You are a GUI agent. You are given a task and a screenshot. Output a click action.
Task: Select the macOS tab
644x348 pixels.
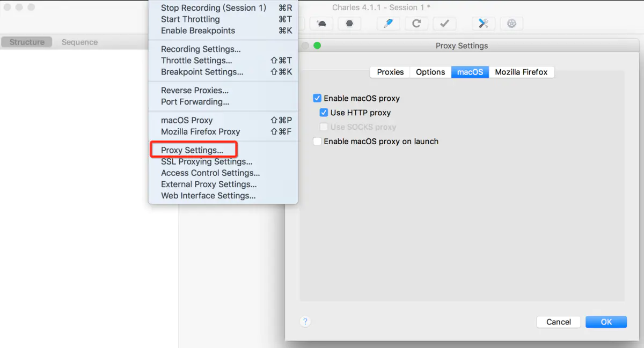(x=470, y=72)
